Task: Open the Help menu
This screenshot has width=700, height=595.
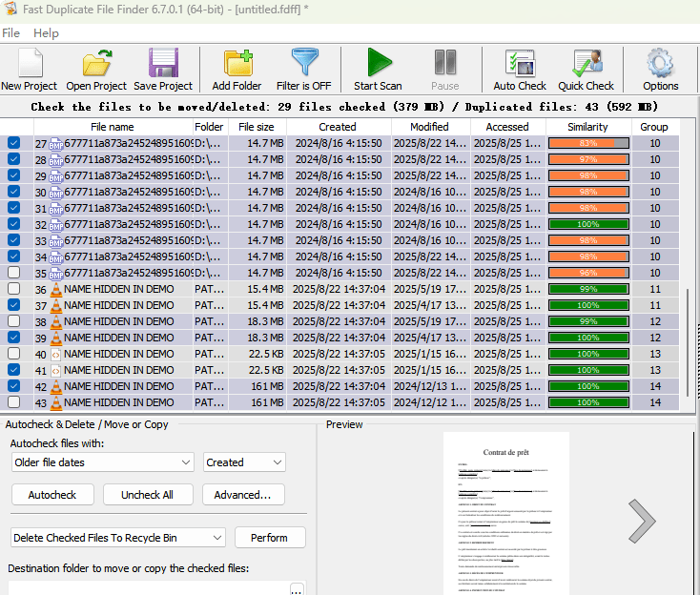Action: (46, 33)
